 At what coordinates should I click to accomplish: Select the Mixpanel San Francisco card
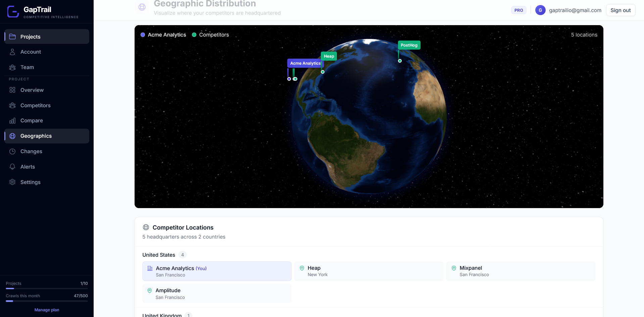click(x=521, y=271)
